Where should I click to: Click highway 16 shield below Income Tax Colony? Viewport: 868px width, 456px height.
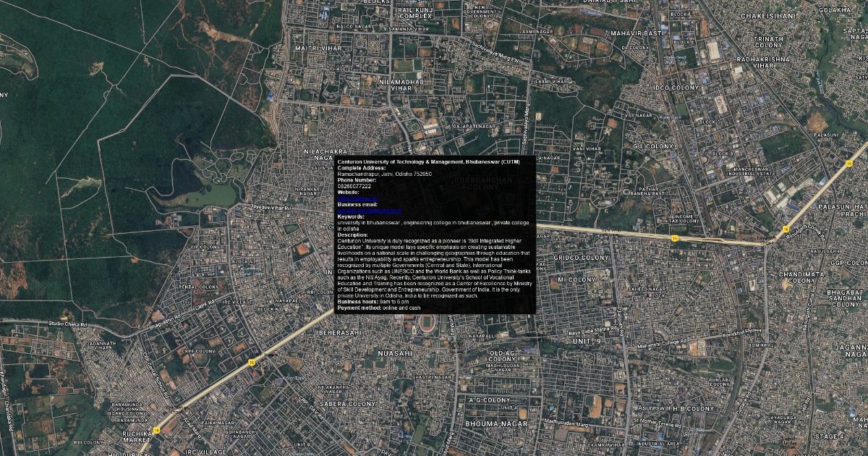coord(674,237)
